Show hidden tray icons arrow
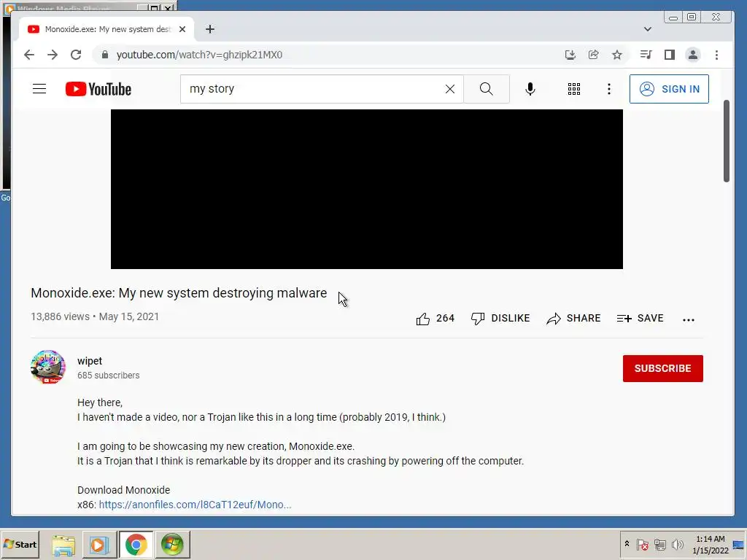Screen dimensions: 747x560 (x=627, y=544)
